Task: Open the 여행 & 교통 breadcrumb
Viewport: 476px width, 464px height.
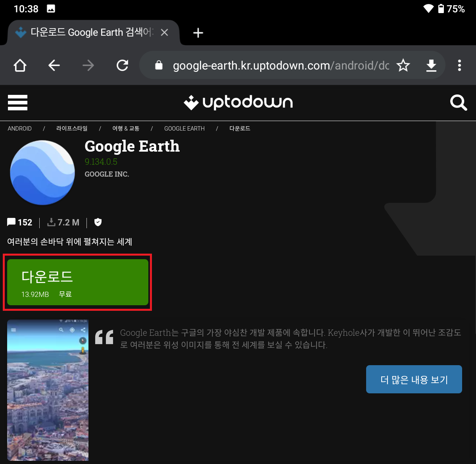Action: coord(126,129)
